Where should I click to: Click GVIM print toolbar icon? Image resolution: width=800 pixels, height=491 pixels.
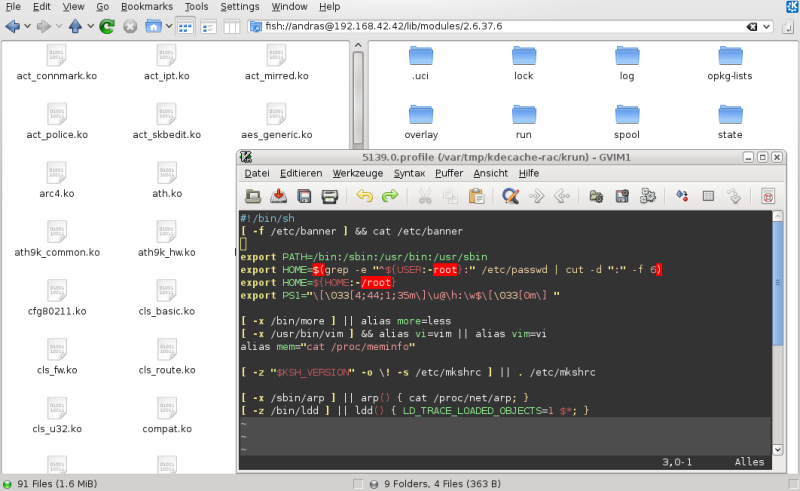click(x=330, y=196)
